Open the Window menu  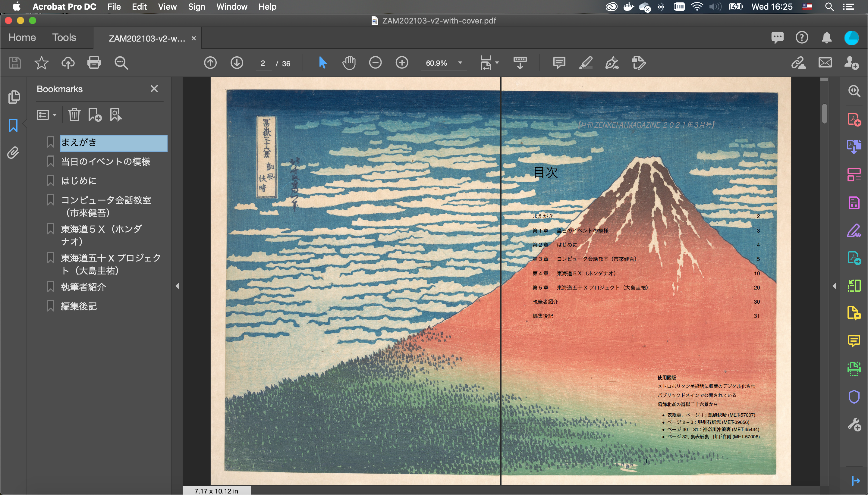pos(232,6)
